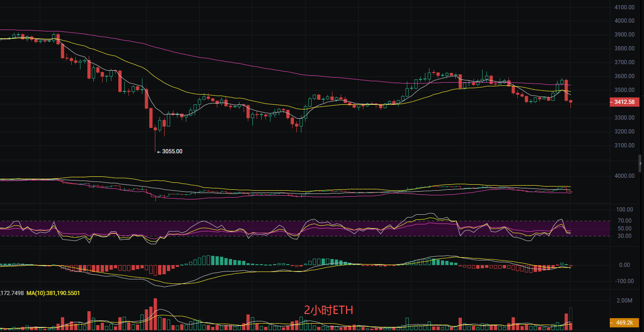This screenshot has height=332, width=644.
Task: Click the 50.00 RSI midline axis label
Action: 624,229
